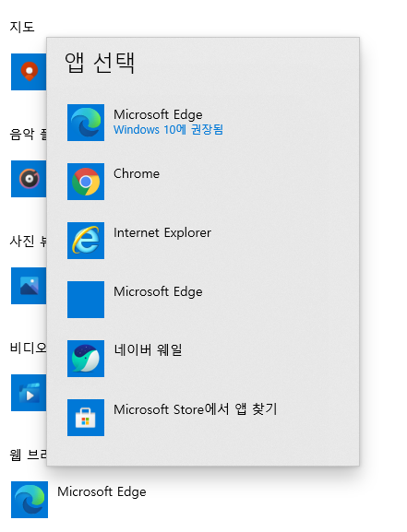Select the recommended Microsoft Edge icon
Viewport: 407px width, 532px height.
pyautogui.click(x=86, y=123)
